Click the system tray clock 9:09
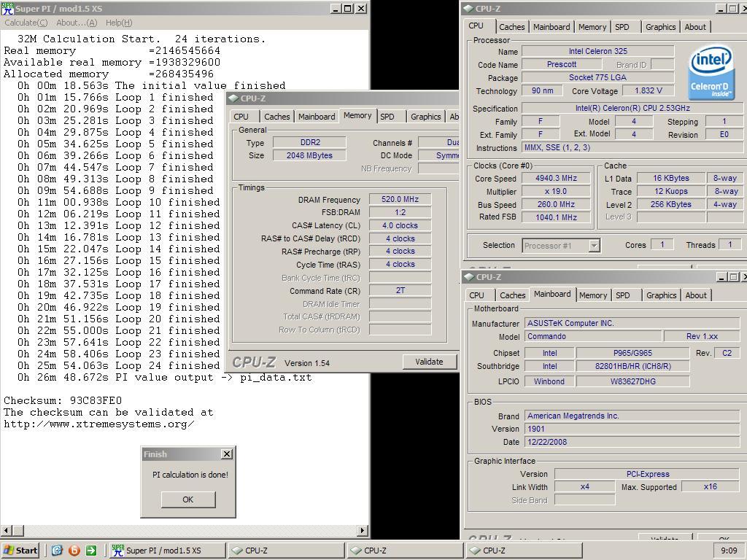This screenshot has height=560, width=747. click(x=729, y=551)
